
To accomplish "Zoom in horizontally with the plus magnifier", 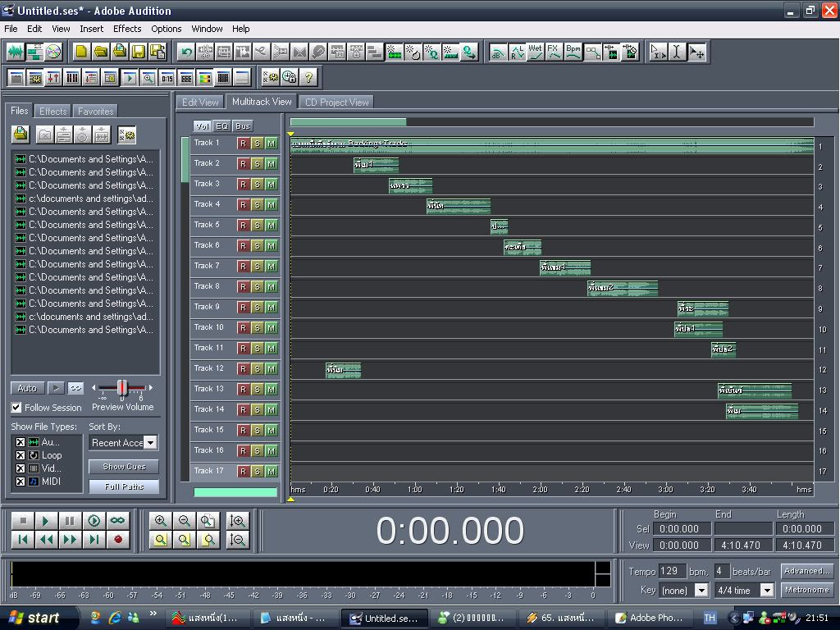I will [160, 521].
